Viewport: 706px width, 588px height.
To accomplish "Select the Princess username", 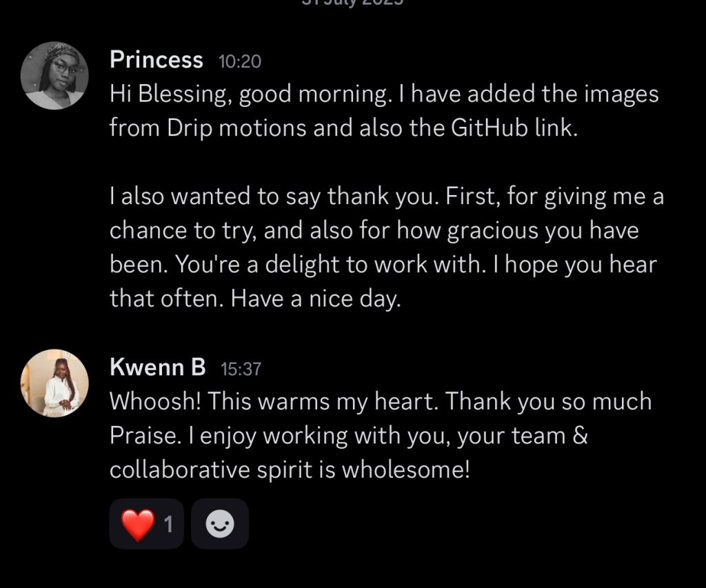I will point(157,60).
